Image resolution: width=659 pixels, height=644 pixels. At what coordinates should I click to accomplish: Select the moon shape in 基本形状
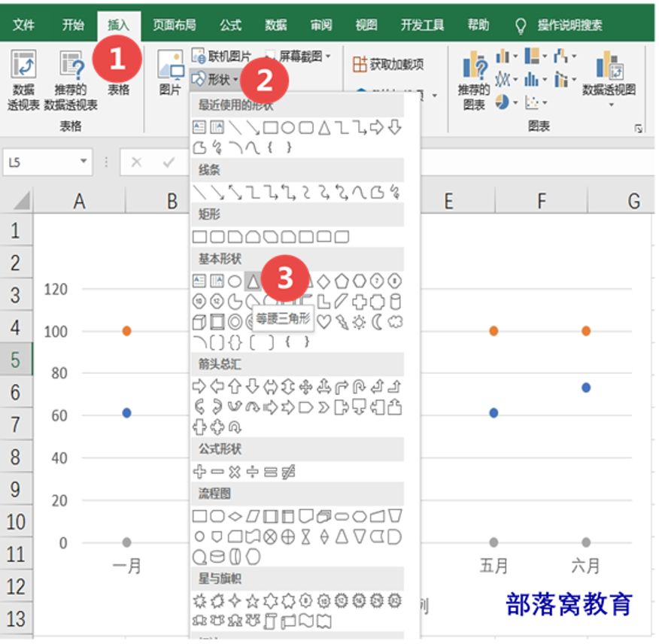[x=377, y=322]
